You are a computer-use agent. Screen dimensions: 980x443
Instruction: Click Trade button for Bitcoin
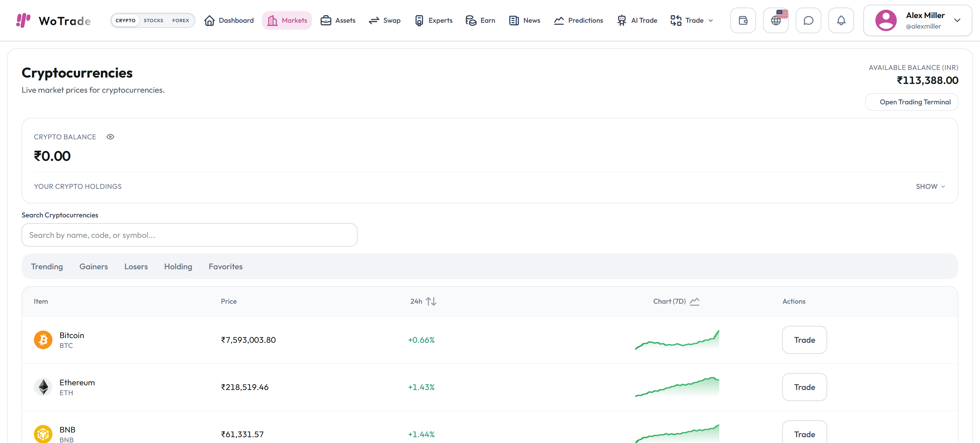point(805,340)
